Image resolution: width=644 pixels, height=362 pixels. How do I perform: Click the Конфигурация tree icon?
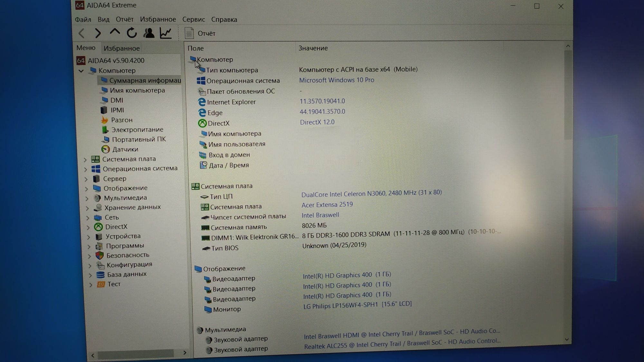point(101,265)
